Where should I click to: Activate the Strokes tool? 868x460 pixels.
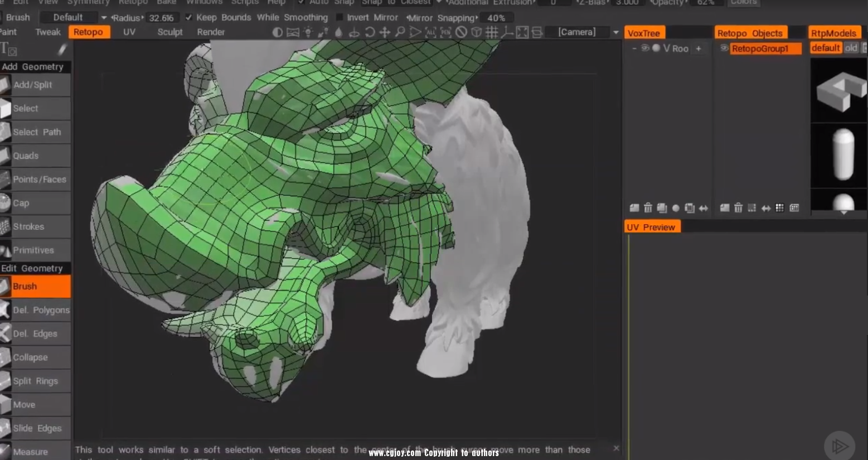click(35, 226)
